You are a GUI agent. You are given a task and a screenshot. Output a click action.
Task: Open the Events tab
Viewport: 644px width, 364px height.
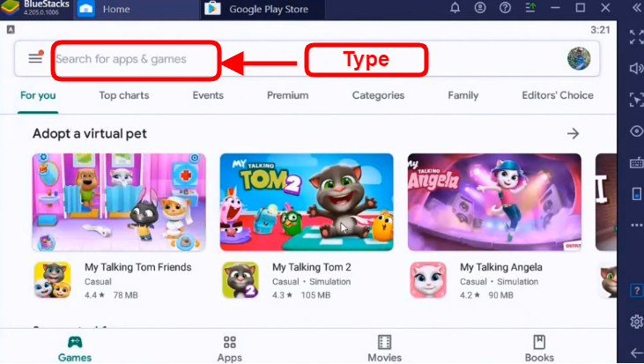tap(208, 95)
